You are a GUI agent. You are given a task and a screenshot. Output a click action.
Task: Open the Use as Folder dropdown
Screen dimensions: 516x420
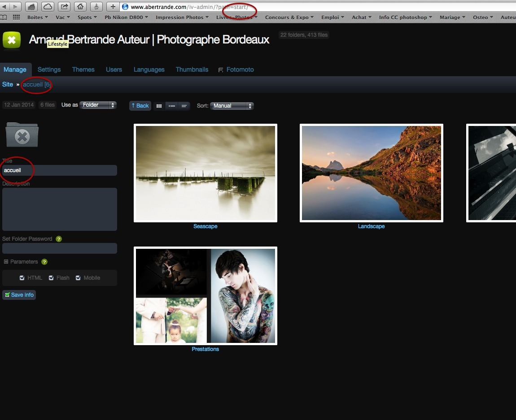[x=98, y=105]
